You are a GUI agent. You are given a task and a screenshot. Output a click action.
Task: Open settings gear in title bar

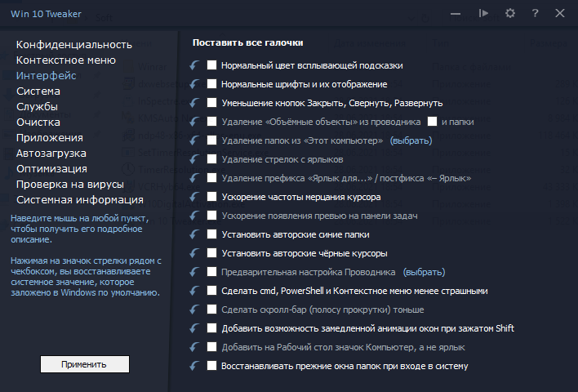click(509, 14)
